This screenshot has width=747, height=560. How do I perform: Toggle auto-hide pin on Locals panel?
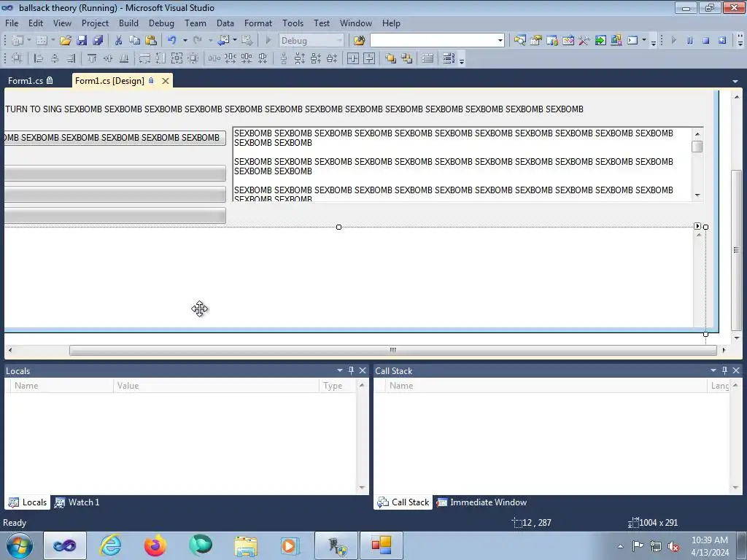point(351,370)
